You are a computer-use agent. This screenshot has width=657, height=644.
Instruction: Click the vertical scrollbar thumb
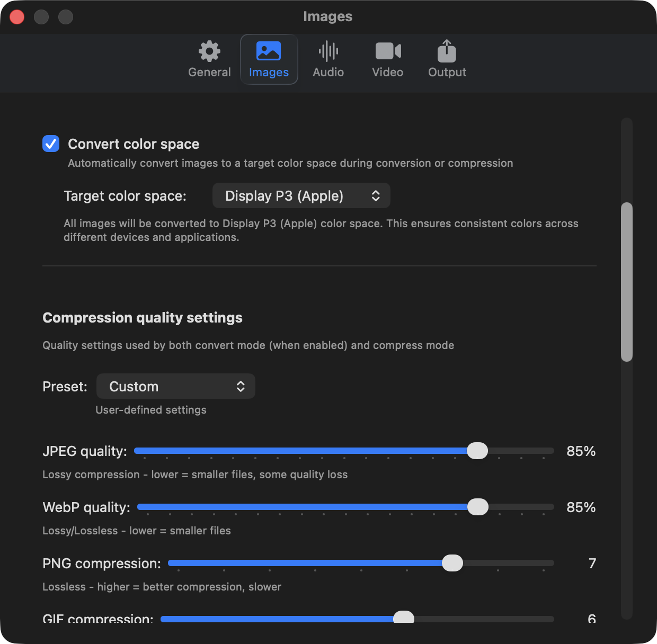point(627,282)
